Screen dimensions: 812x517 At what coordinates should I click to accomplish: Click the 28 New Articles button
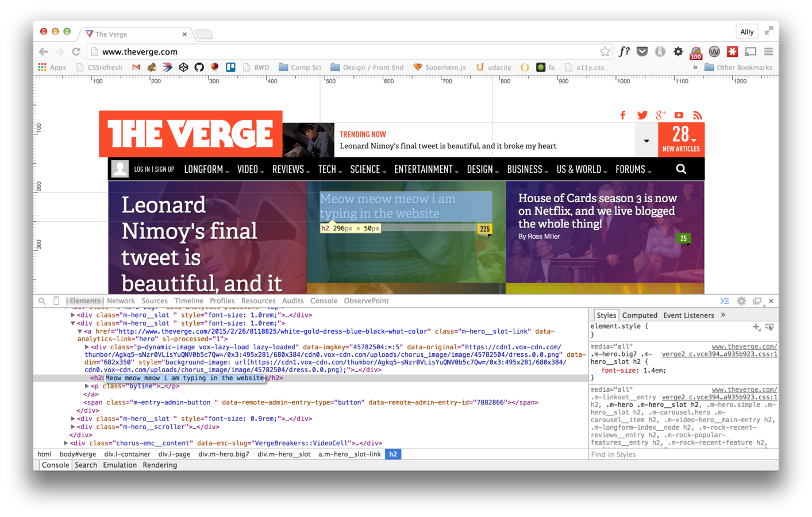coord(681,140)
